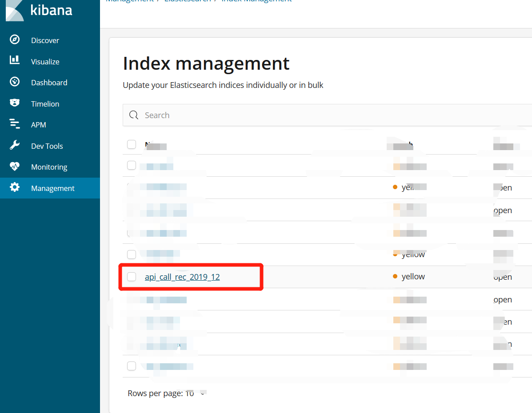Click the index search input field
The height and width of the screenshot is (413, 532).
pyautogui.click(x=267, y=115)
